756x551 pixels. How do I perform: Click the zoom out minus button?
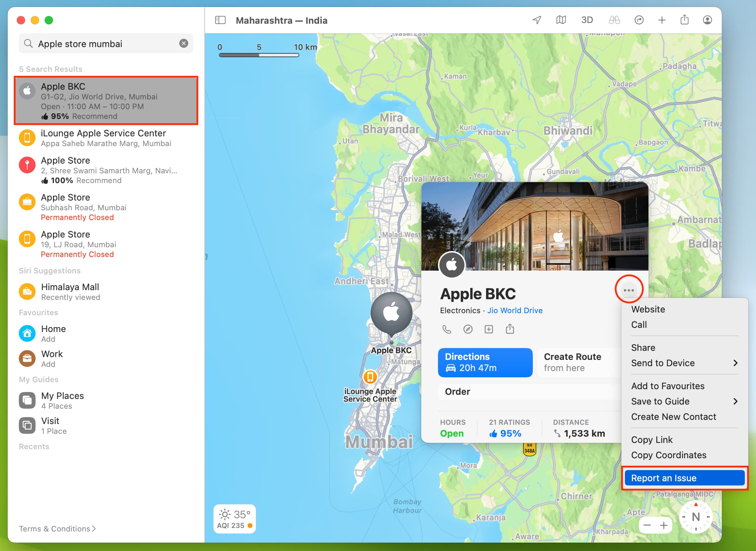click(647, 525)
